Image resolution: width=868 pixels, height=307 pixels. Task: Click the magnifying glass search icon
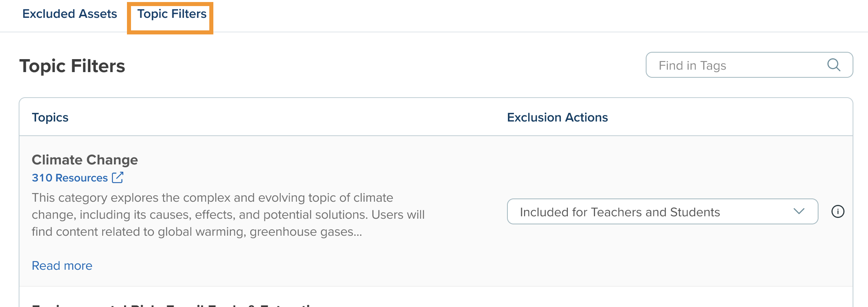click(834, 65)
